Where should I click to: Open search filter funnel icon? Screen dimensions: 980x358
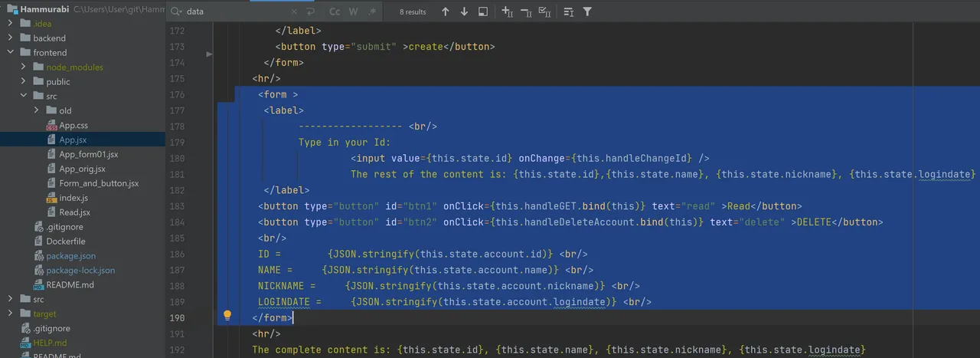coord(587,11)
